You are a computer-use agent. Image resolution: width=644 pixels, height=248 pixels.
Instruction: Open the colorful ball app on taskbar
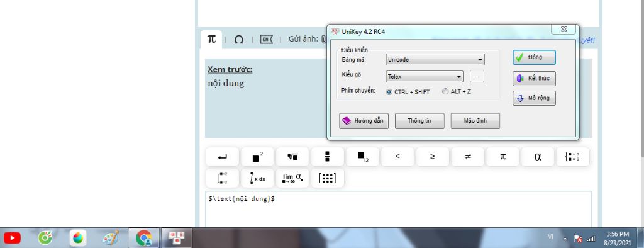click(77, 238)
